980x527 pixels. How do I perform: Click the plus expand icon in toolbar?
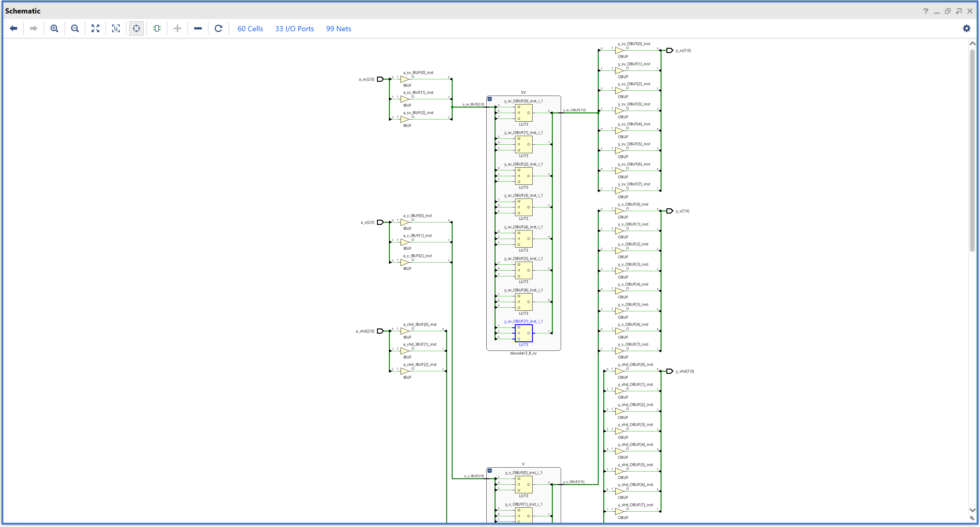coord(177,28)
